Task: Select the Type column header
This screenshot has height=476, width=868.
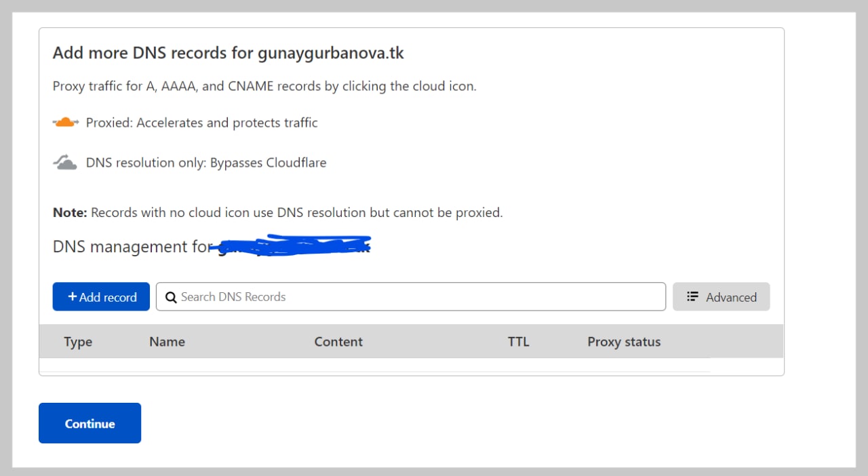Action: pos(78,342)
